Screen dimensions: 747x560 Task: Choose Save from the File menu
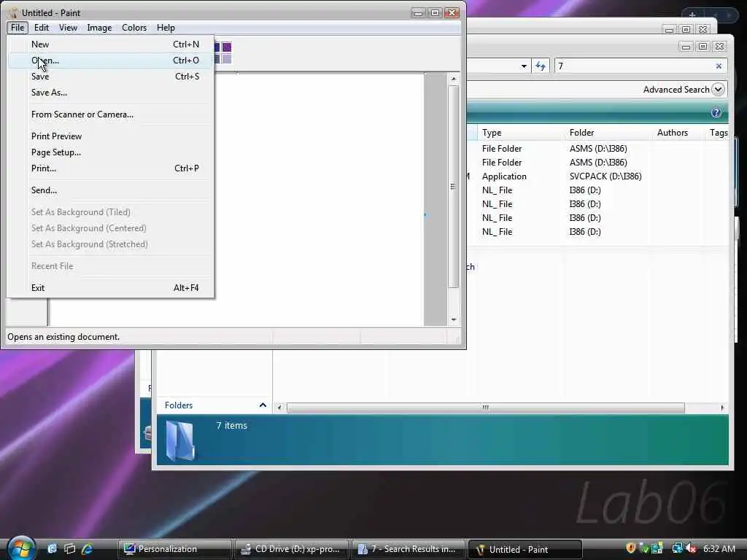(111, 77)
